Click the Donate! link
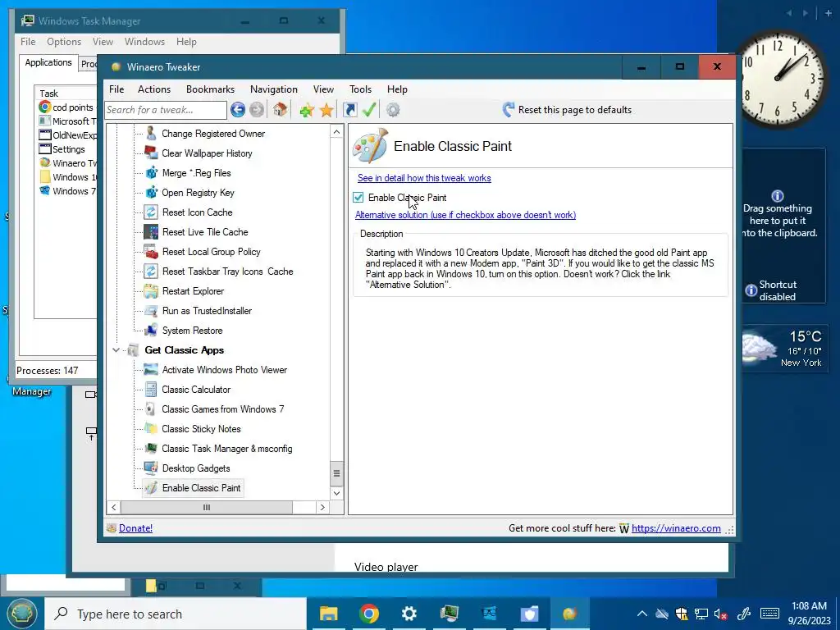This screenshot has height=630, width=840. pos(135,528)
